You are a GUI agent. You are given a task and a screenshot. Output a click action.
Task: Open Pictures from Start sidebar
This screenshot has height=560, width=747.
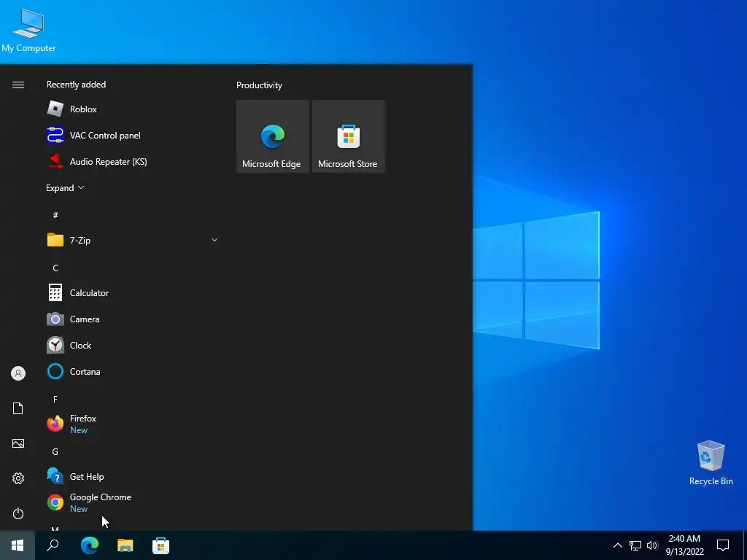click(18, 443)
